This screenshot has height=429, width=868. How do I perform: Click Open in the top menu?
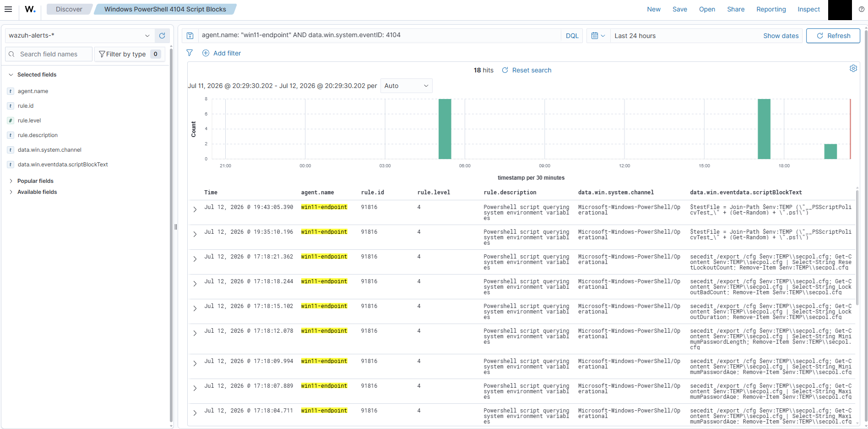[707, 9]
